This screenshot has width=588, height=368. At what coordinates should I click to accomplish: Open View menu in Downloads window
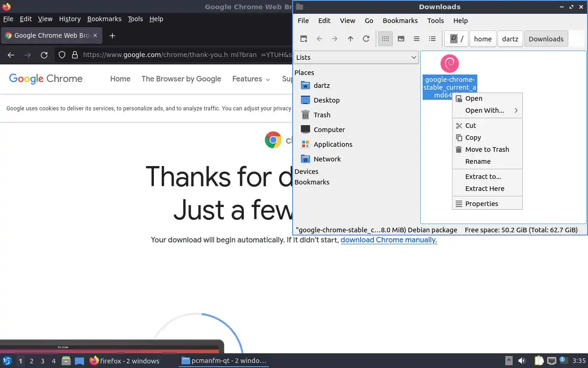tap(347, 20)
